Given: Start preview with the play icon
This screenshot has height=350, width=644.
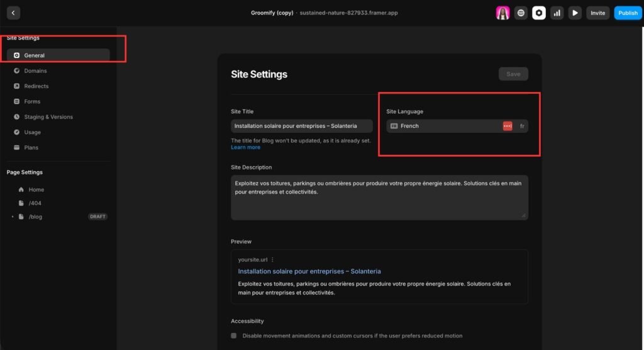Looking at the screenshot, I should (575, 13).
